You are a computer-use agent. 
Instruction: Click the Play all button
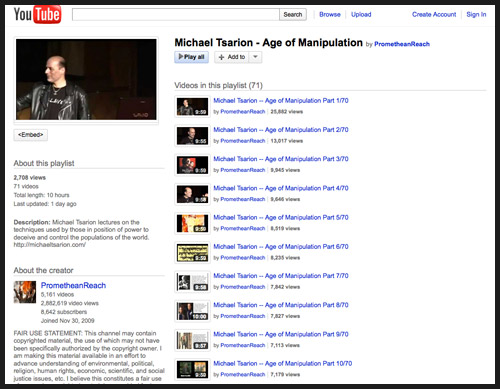pos(191,57)
